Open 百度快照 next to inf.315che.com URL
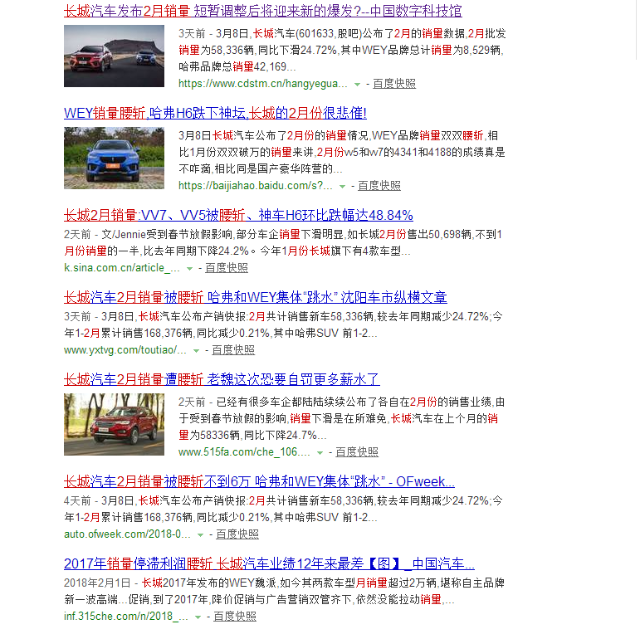640x634 pixels. 235,616
